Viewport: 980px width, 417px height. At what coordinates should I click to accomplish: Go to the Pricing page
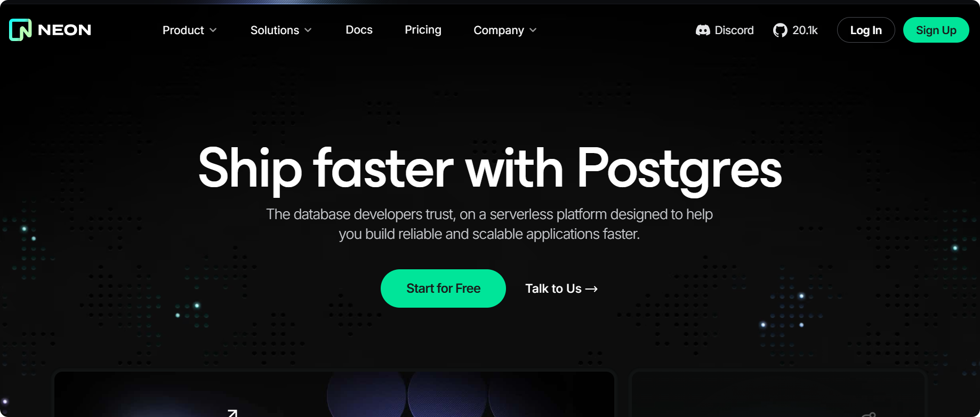click(x=423, y=30)
